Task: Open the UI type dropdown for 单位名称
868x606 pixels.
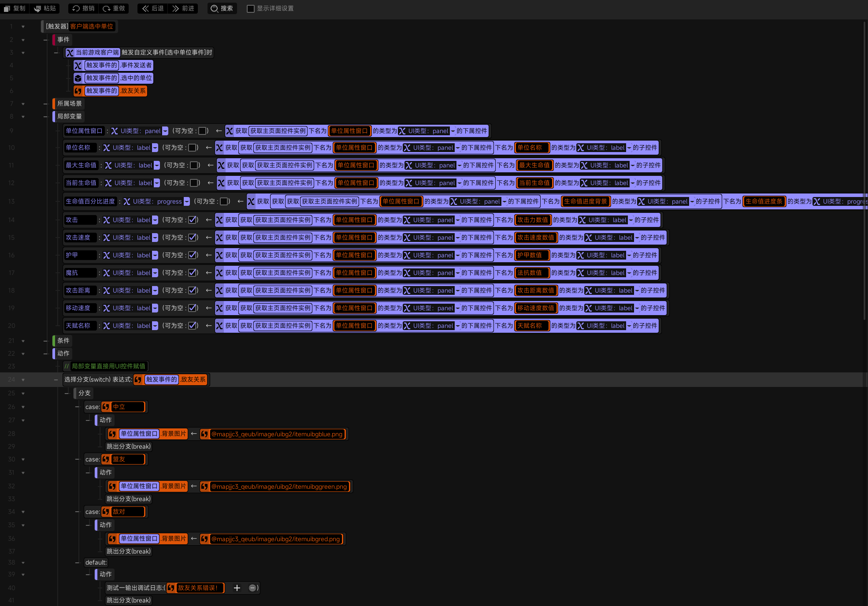Action: (155, 148)
